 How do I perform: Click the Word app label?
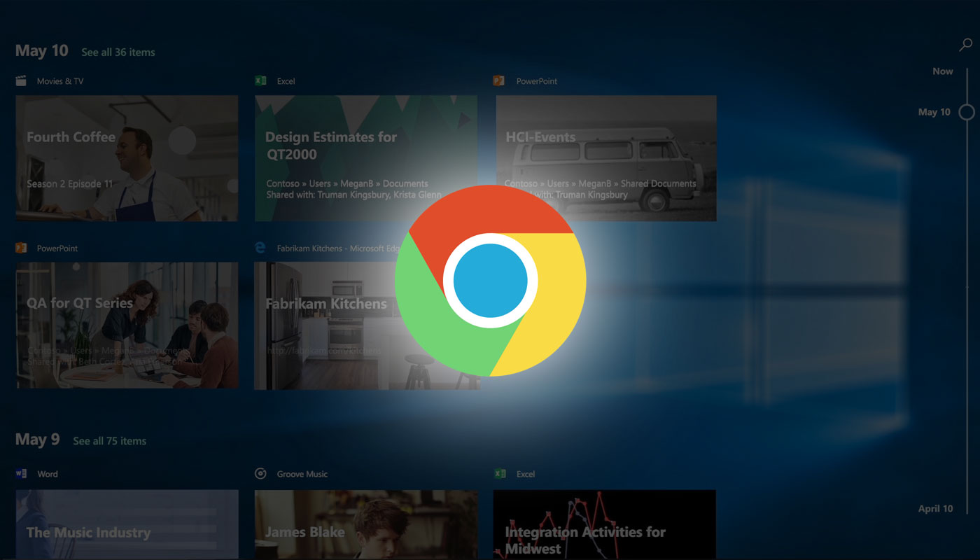click(x=48, y=474)
